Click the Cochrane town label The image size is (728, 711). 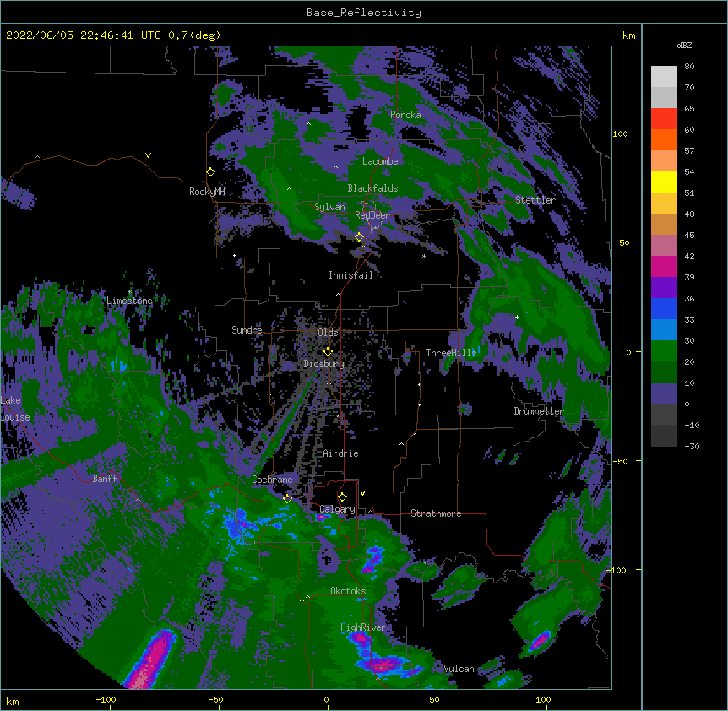[x=272, y=480]
